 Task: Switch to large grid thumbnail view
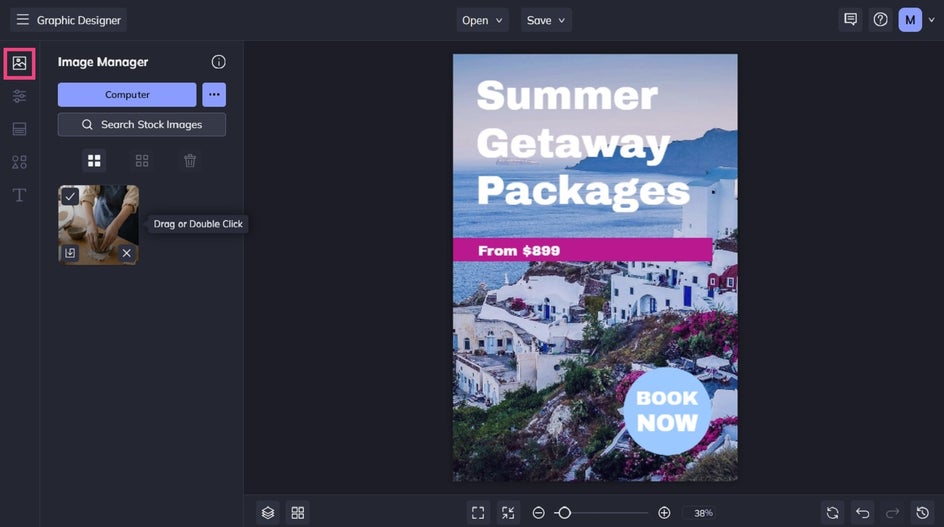94,161
